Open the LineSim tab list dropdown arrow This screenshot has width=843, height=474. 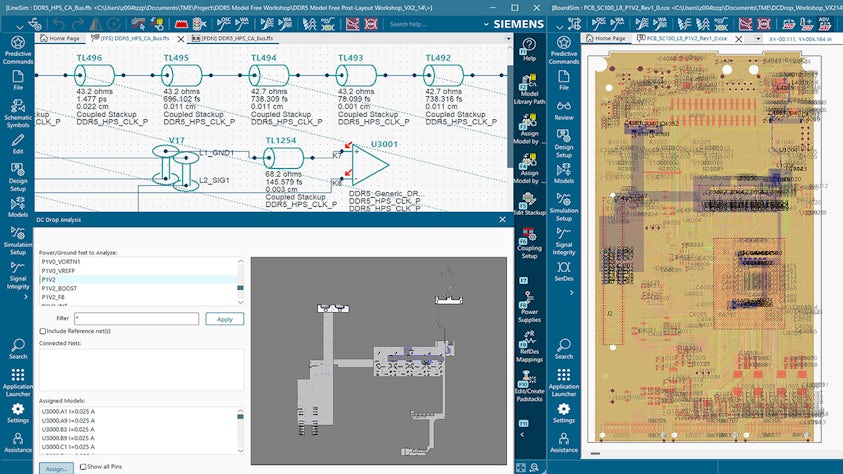508,39
